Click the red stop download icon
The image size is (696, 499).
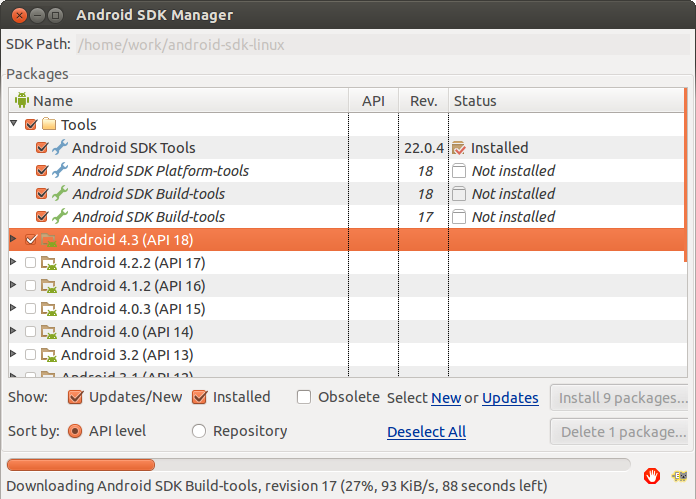pos(652,474)
